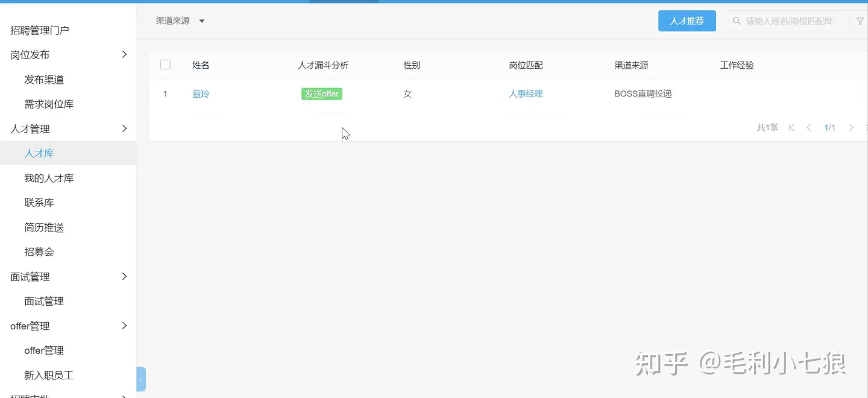Open the 人事经理 position link
The image size is (868, 398).
(526, 93)
